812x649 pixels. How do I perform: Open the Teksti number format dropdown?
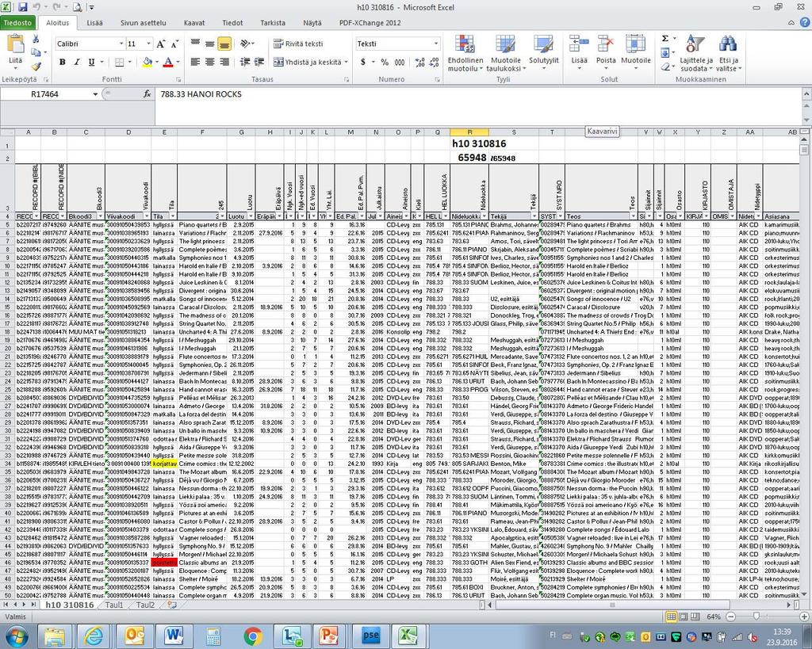(436, 44)
